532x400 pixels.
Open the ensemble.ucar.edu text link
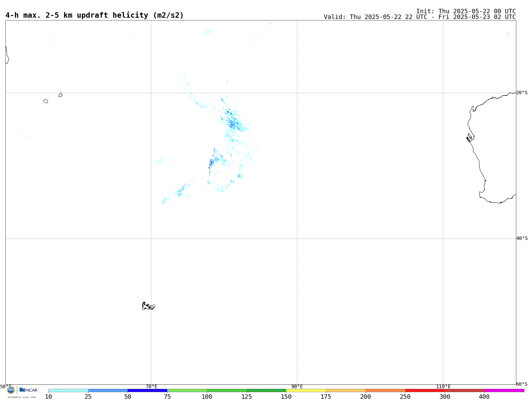pos(22,397)
